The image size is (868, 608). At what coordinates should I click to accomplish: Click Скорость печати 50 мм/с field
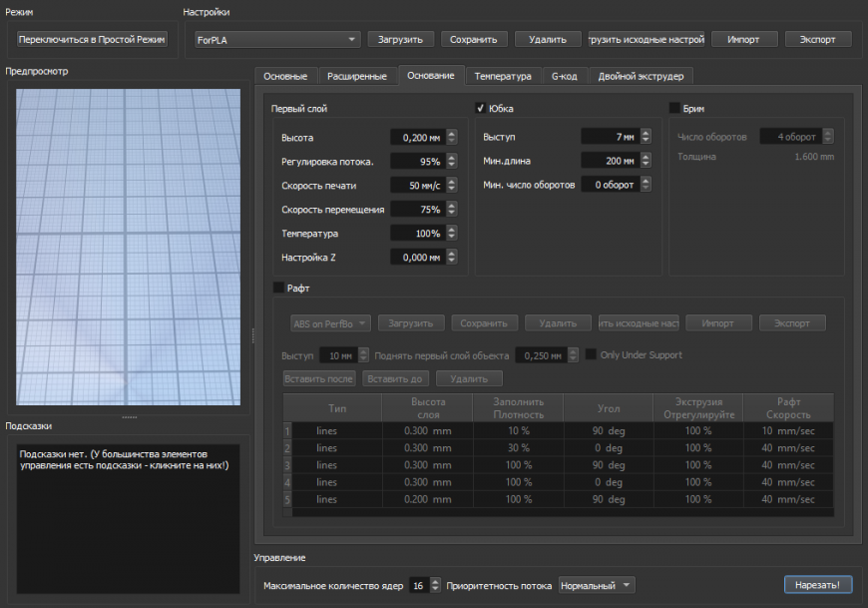[418, 185]
